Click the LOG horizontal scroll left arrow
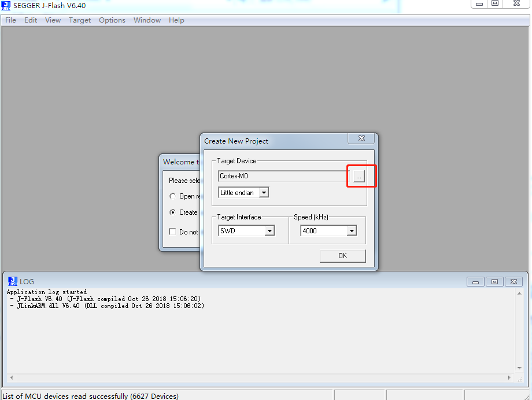532x400 pixels. pos(12,377)
